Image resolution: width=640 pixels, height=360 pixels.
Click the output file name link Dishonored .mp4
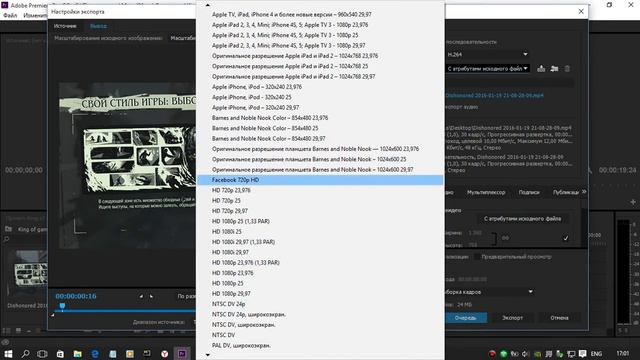pos(494,96)
